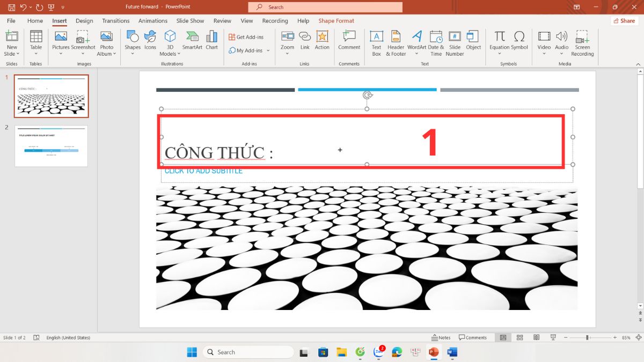Select slide 2 thumbnail
This screenshot has height=362, width=644.
pyautogui.click(x=51, y=146)
